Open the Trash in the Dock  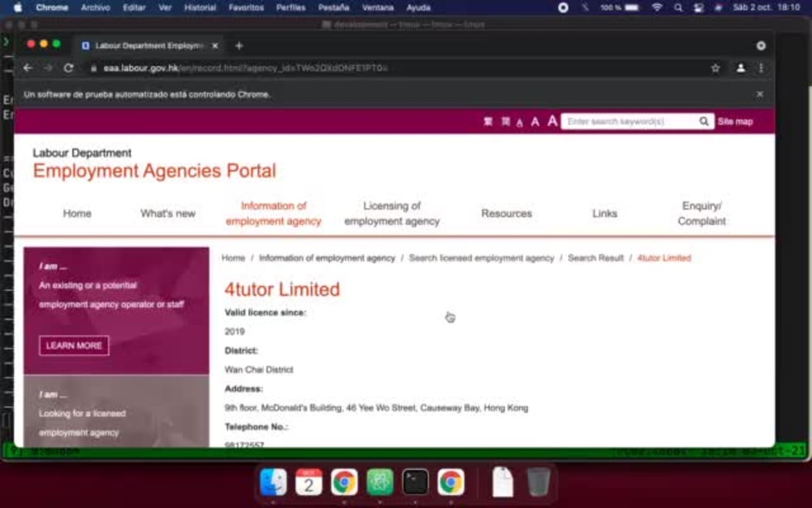[x=538, y=482]
